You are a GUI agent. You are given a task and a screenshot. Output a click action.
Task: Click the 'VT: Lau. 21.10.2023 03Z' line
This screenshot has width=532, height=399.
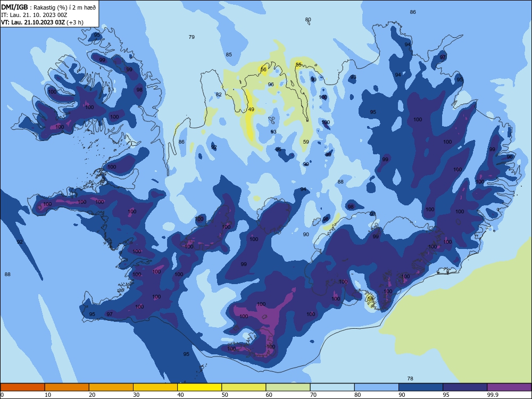click(32, 23)
